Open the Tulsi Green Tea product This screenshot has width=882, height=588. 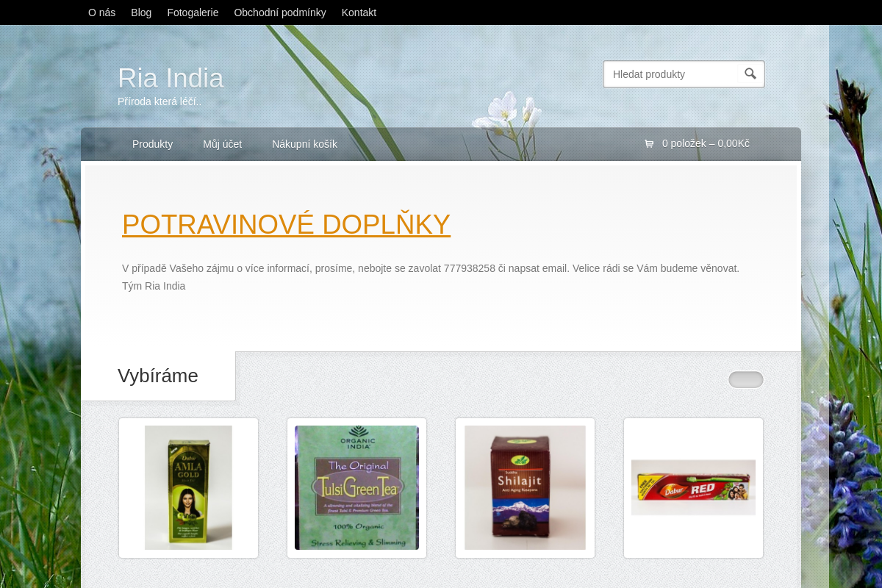point(356,487)
